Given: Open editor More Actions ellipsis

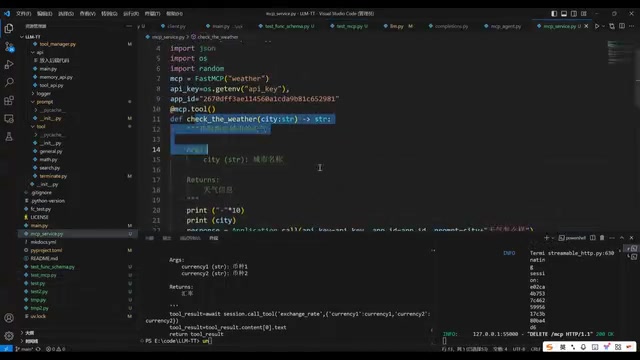Looking at the screenshot, I should [631, 26].
